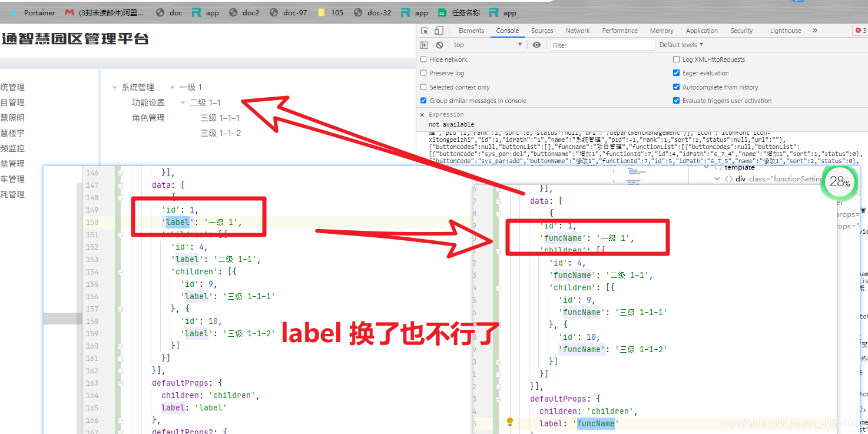Image resolution: width=868 pixels, height=434 pixels.
Task: Collapse the 系统管理 tree node arrow
Action: pos(114,88)
